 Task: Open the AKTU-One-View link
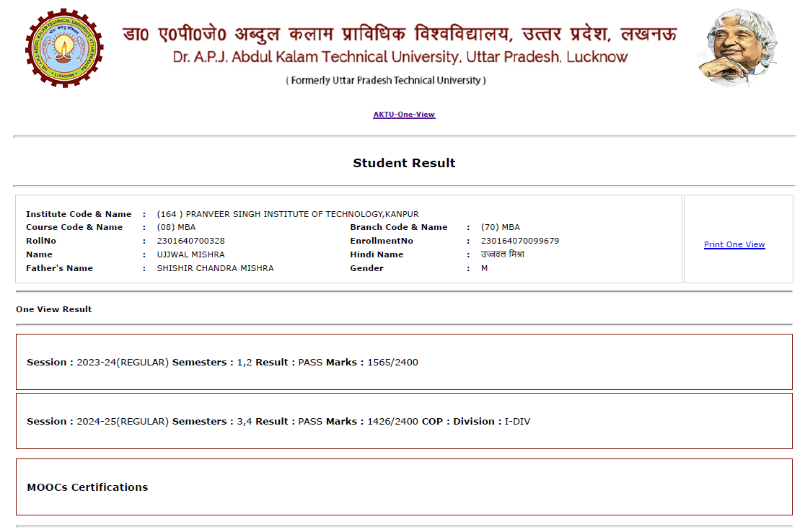[404, 115]
